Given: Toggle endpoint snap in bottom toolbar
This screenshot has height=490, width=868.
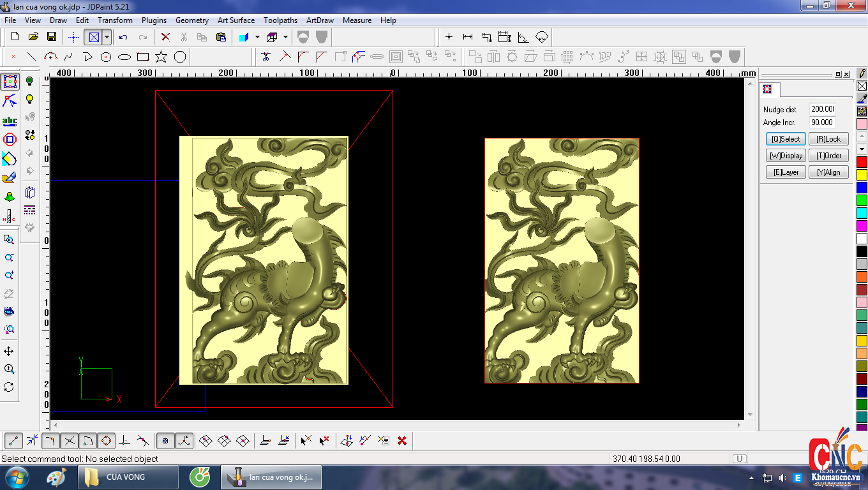Looking at the screenshot, I should [14, 440].
